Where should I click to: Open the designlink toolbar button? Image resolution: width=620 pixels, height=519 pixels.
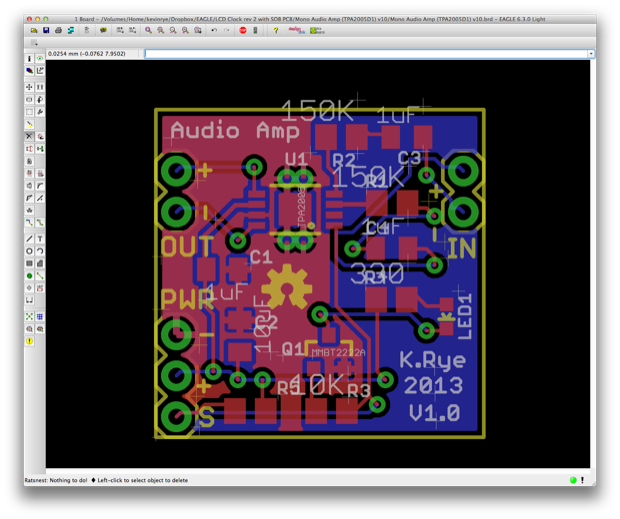click(297, 30)
